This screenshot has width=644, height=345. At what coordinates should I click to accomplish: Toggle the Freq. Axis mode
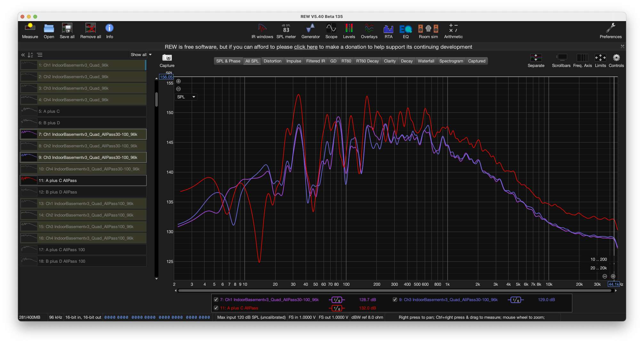(x=582, y=61)
